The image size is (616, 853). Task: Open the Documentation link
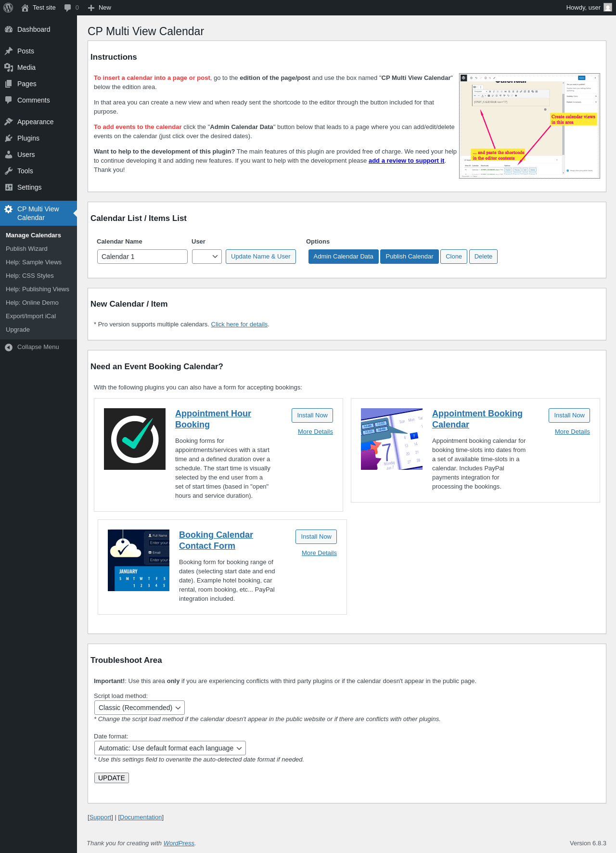pos(141,817)
